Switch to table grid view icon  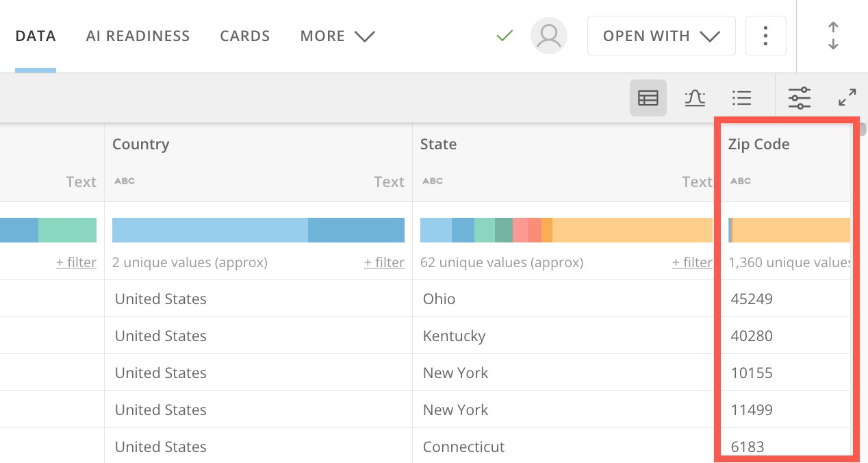[648, 98]
